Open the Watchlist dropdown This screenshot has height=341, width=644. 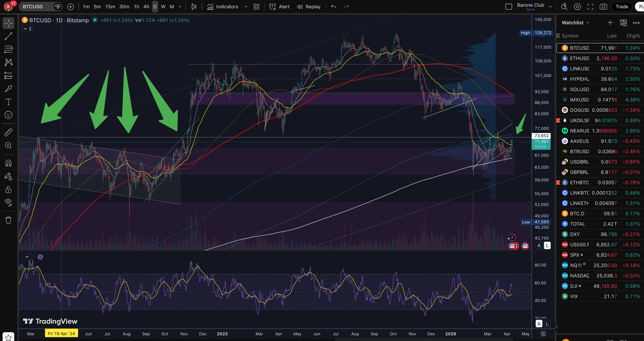click(x=575, y=23)
